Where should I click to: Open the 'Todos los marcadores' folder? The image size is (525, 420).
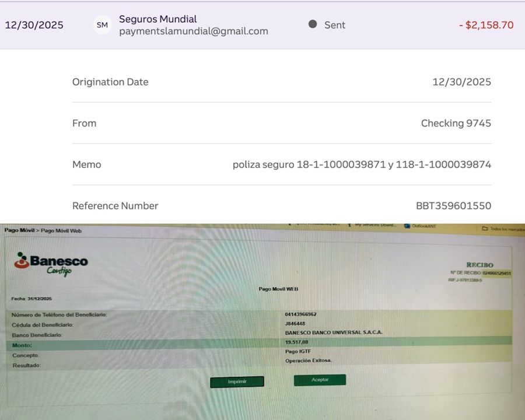tap(502, 229)
